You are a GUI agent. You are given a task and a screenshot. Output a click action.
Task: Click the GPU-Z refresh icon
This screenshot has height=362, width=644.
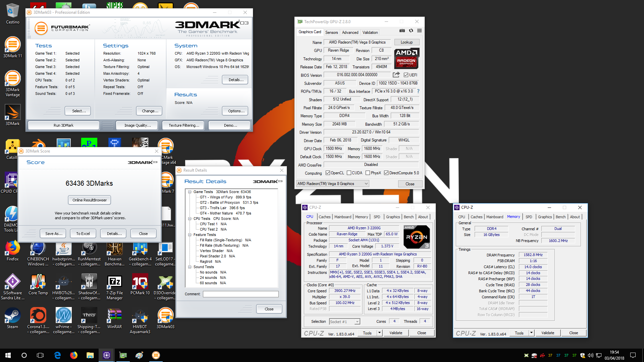click(411, 31)
